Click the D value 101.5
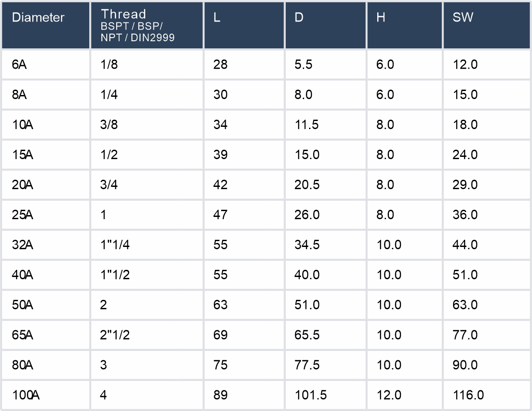532x411 pixels. [310, 395]
